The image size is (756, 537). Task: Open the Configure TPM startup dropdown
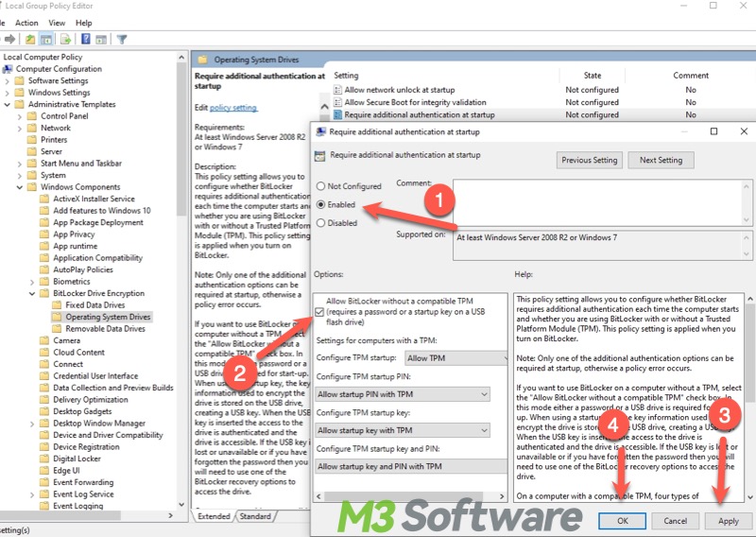[x=456, y=358]
